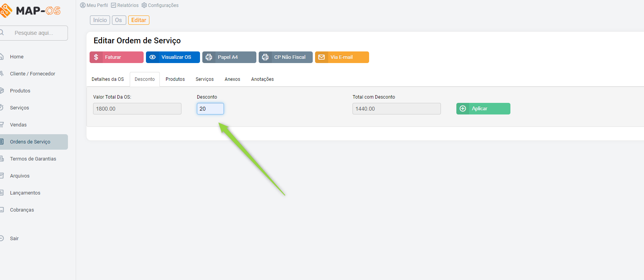Click the Relatórios chart icon
This screenshot has width=644, height=280.
coord(114,5)
